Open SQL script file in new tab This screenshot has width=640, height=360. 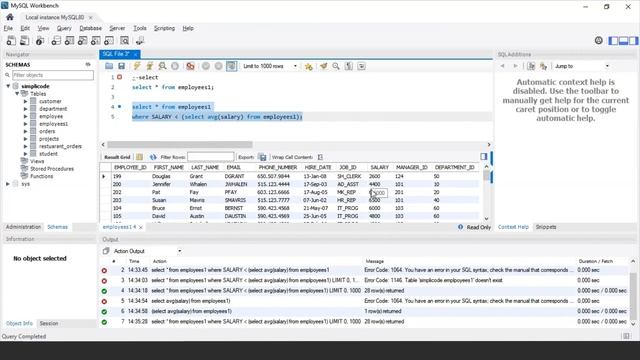[24, 41]
